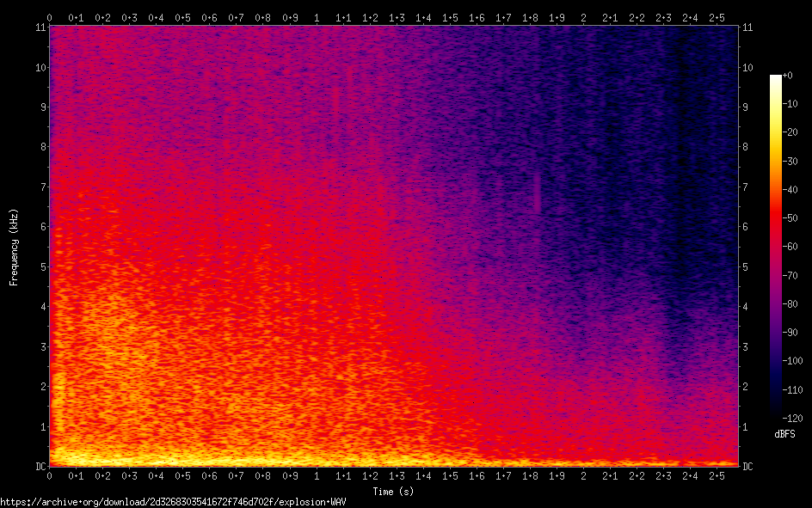
Task: Select the 2 second tick on bottom time axis
Action: click(583, 476)
